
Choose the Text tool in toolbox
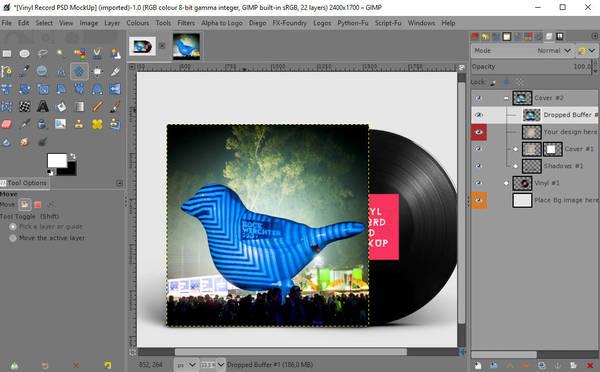(42, 106)
